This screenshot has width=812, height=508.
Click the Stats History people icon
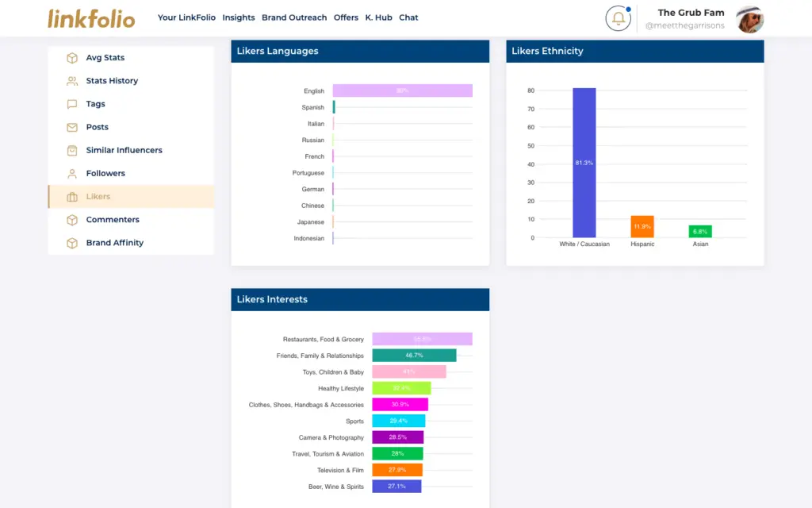(72, 81)
